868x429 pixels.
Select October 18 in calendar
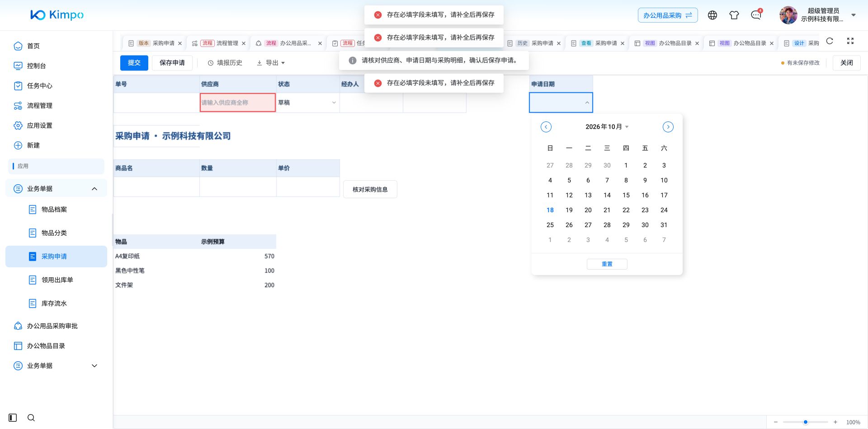pyautogui.click(x=550, y=210)
